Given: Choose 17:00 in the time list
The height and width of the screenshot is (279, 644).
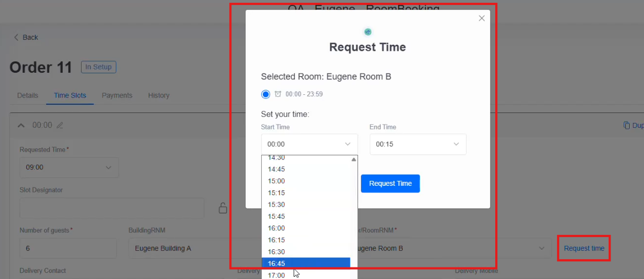Looking at the screenshot, I should (x=306, y=275).
